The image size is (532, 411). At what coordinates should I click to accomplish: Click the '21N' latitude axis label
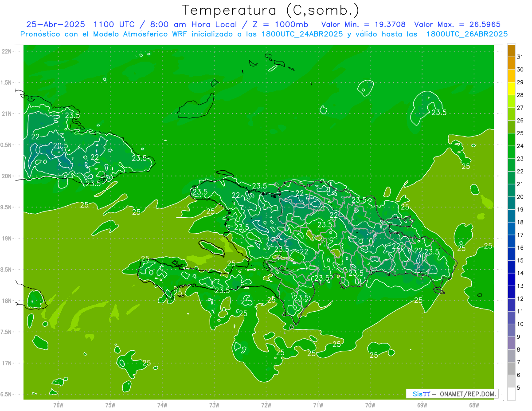click(7, 114)
